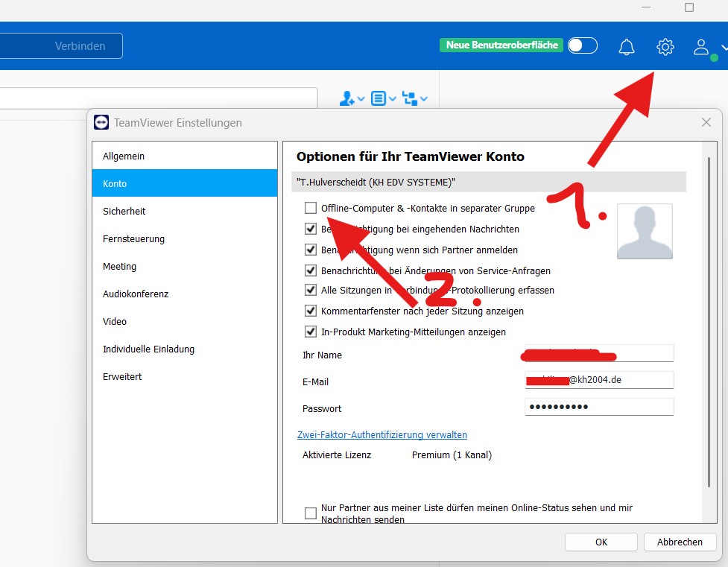The width and height of the screenshot is (728, 567).
Task: Enable Offline-Computer & -Kontakte in separater Gruppe
Action: pos(311,208)
